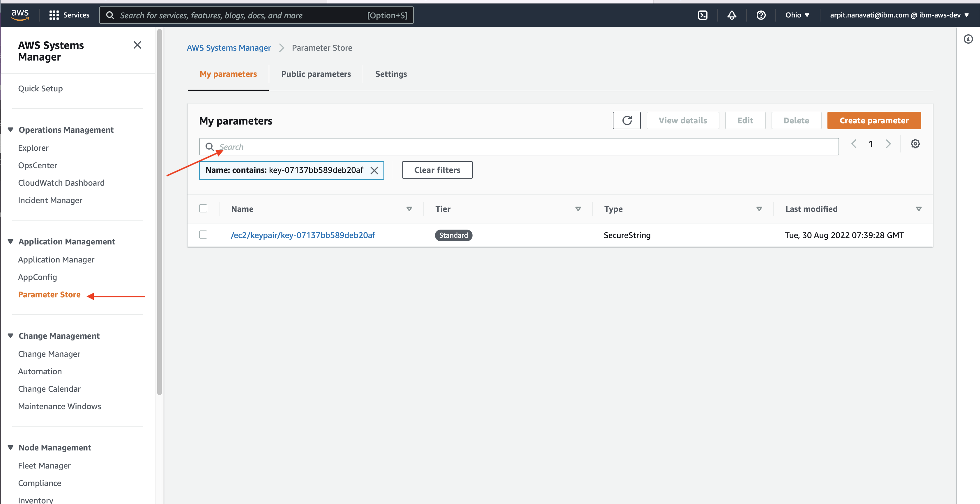The image size is (980, 504).
Task: Focus the global AWS services search box
Action: (257, 15)
